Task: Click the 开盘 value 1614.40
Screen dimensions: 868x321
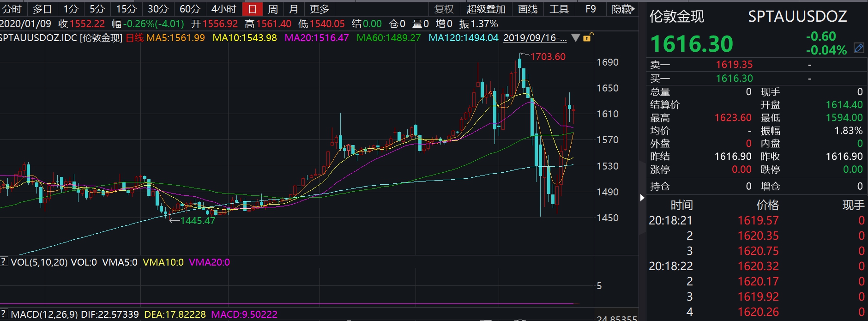Action: coord(844,105)
